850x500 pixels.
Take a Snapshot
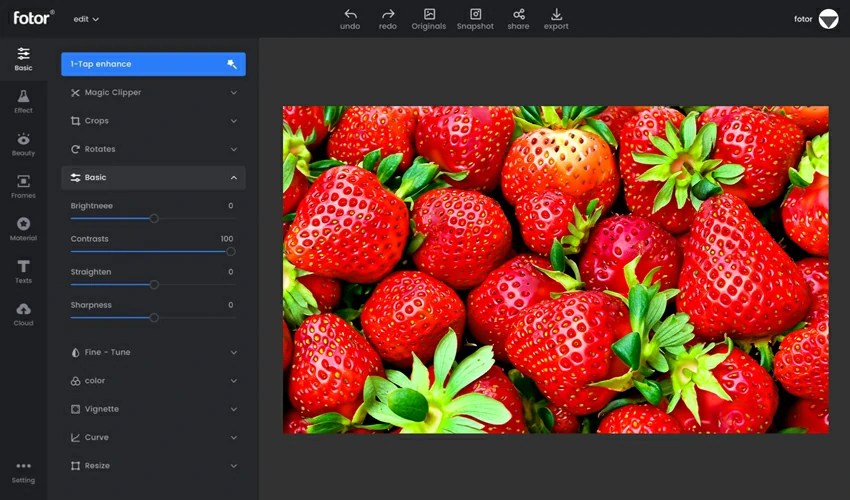point(475,19)
